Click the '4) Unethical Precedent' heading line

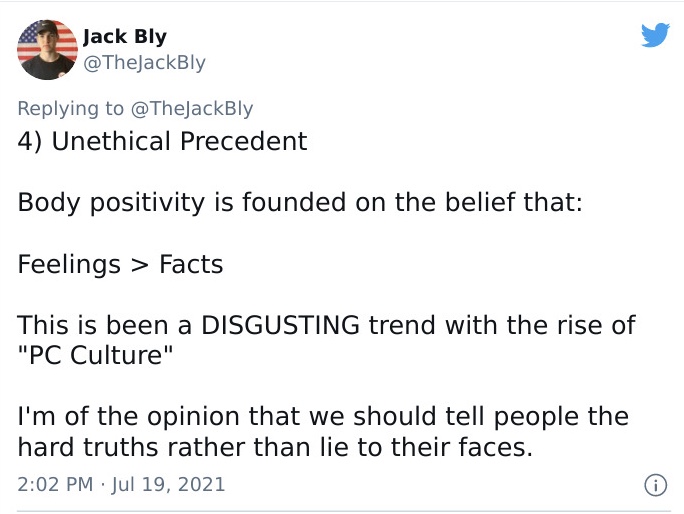point(162,141)
